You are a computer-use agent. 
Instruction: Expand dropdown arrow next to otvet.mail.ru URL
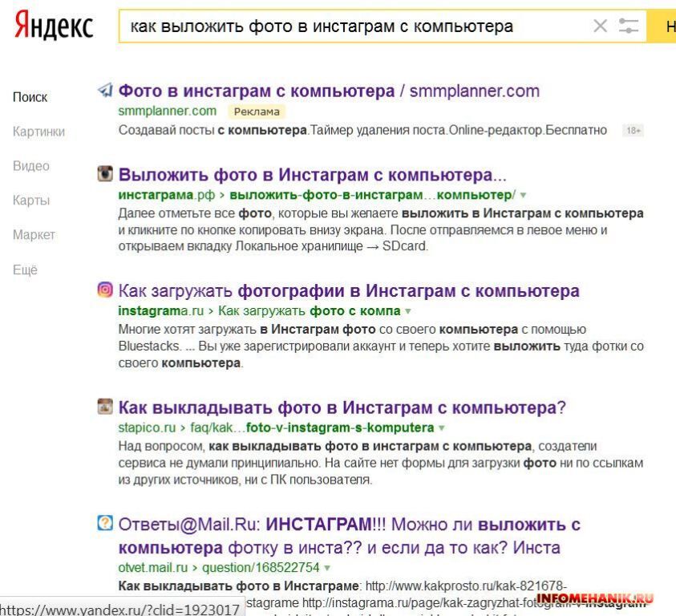[x=326, y=568]
